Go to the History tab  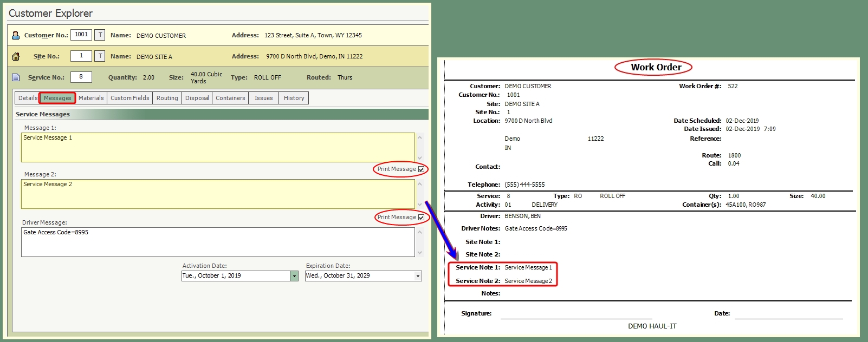[x=294, y=98]
